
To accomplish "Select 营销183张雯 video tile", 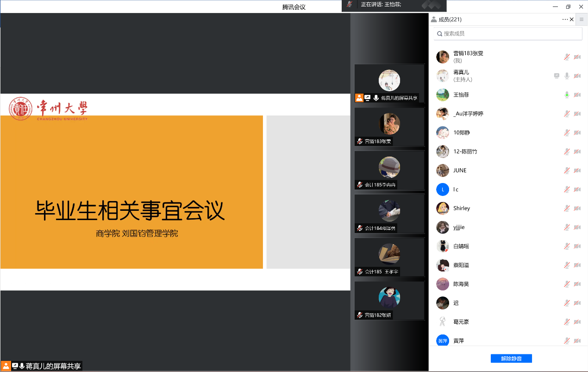I will tap(389, 127).
